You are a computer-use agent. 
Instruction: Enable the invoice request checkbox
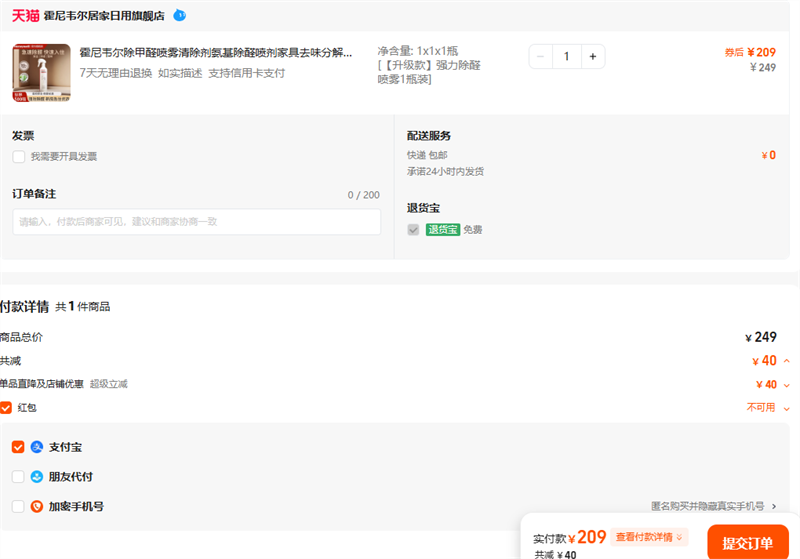pyautogui.click(x=19, y=157)
